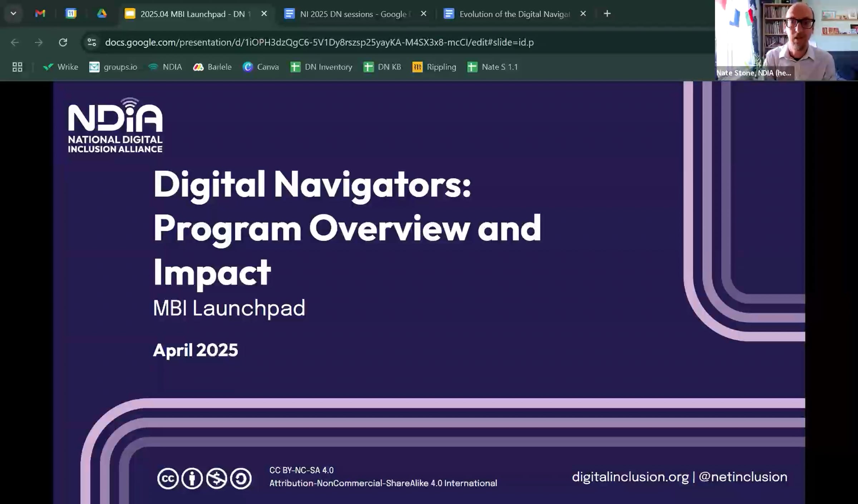Open the Rippling bookmark
Screen dimensions: 858x504
pos(434,67)
